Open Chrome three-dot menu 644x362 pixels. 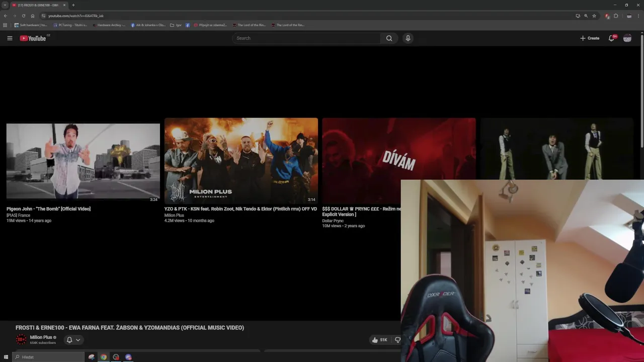pyautogui.click(x=638, y=16)
